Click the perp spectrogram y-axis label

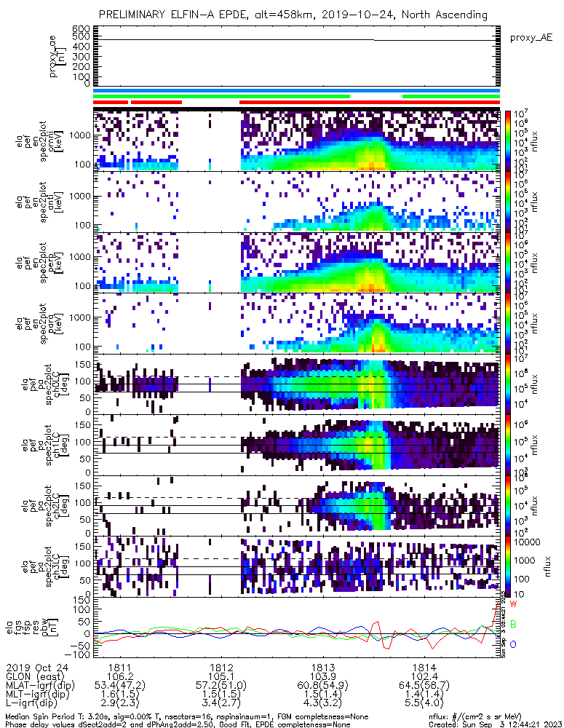click(x=39, y=263)
